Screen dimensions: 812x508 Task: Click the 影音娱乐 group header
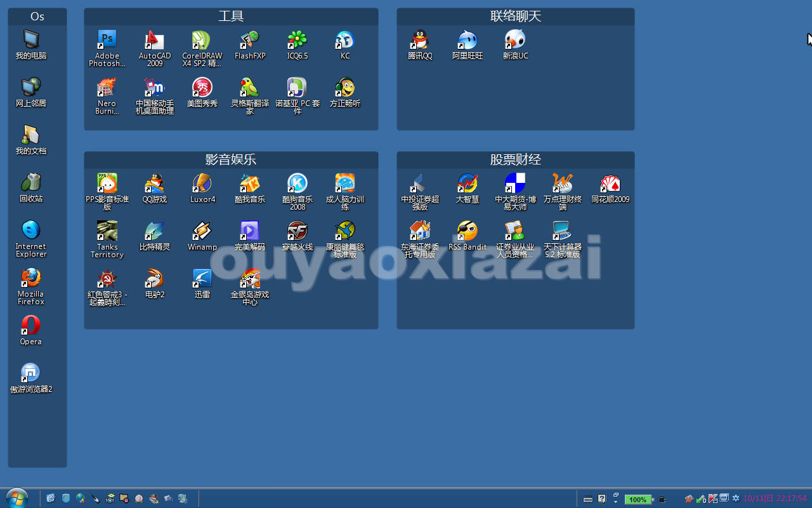tap(231, 160)
